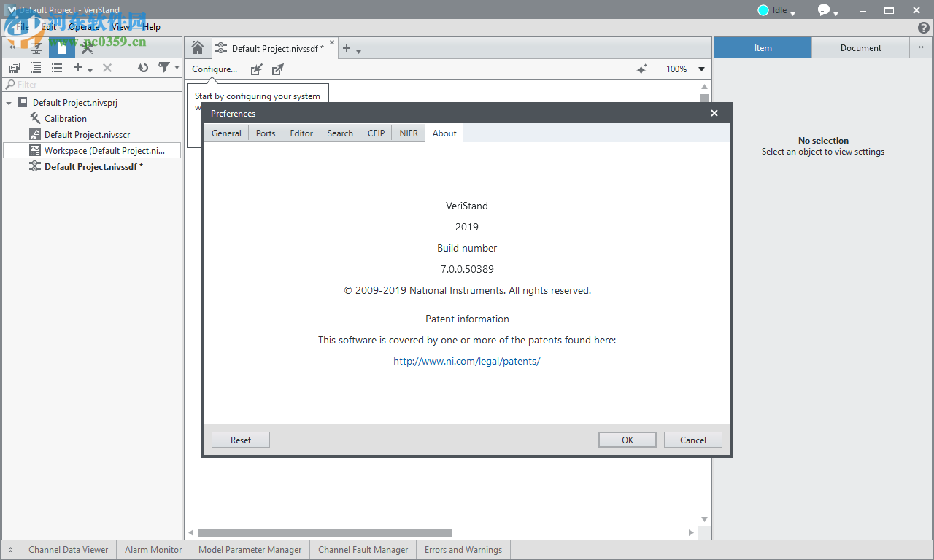Switch to the General preferences tab
Screen dimensions: 934x560
pyautogui.click(x=226, y=133)
